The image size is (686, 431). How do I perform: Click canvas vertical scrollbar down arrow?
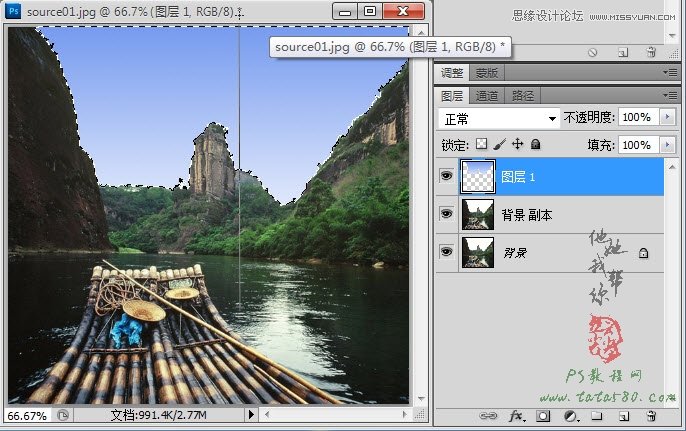(x=421, y=399)
